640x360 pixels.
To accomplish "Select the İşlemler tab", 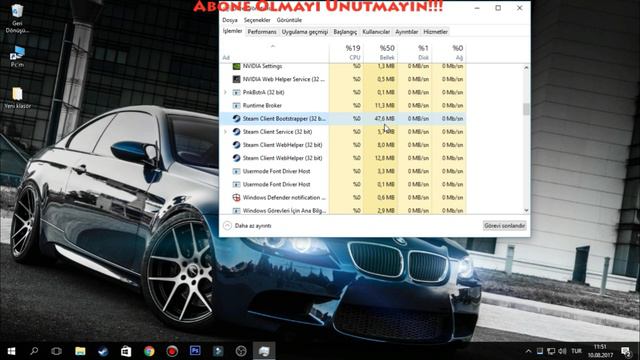I will click(x=233, y=31).
